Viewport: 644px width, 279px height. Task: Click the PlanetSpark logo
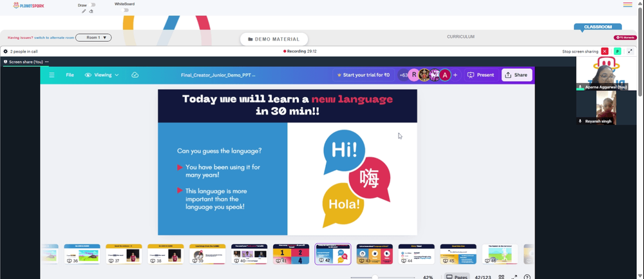point(28,5)
